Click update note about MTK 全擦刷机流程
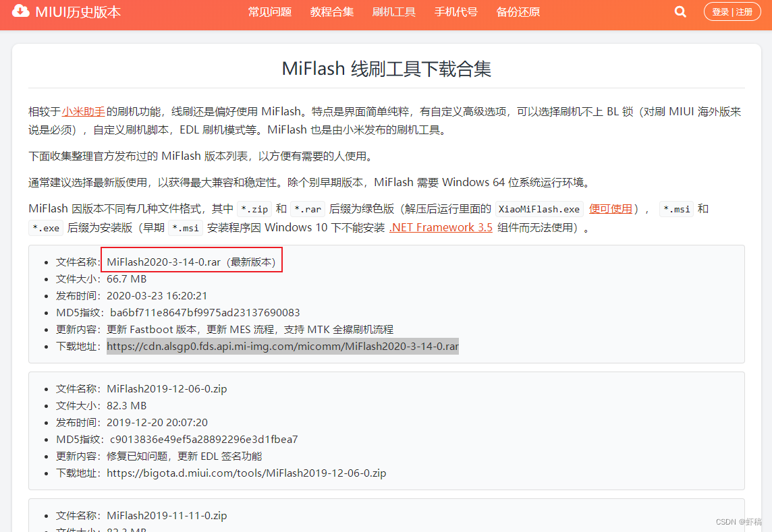The width and height of the screenshot is (772, 532). [250, 329]
